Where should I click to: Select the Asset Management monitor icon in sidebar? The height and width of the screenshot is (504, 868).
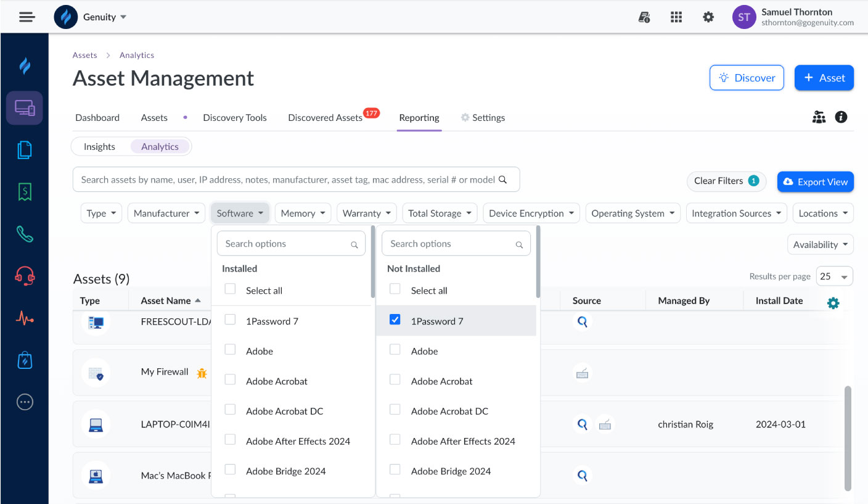(x=25, y=108)
